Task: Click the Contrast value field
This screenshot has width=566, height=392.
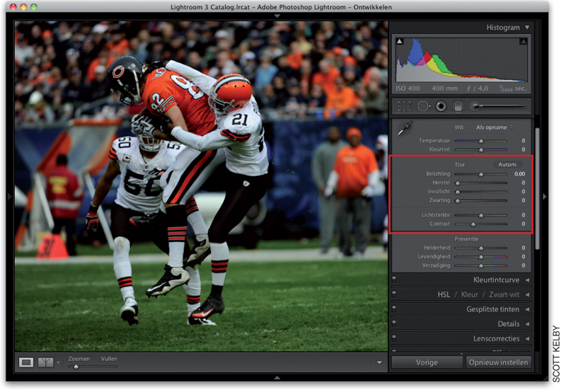Action: coord(523,224)
